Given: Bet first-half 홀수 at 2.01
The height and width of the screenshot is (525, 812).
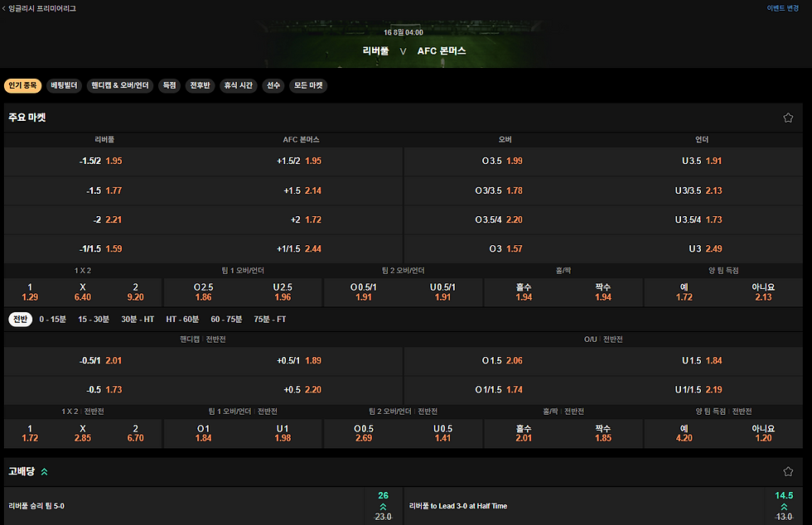Looking at the screenshot, I should tap(524, 433).
